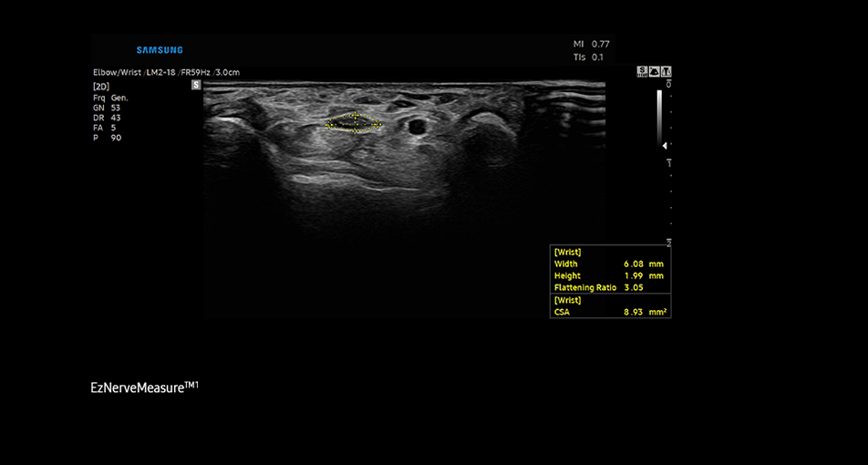Click the rightmost status icon above depth scale
868x465 pixels.
coord(666,70)
